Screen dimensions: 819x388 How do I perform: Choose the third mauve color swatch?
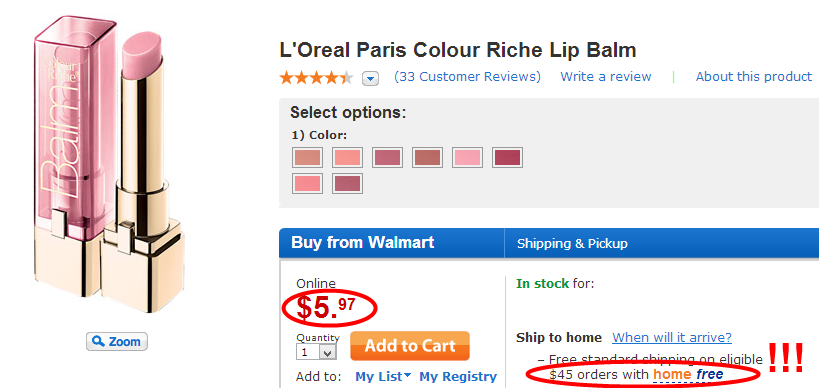click(x=387, y=157)
